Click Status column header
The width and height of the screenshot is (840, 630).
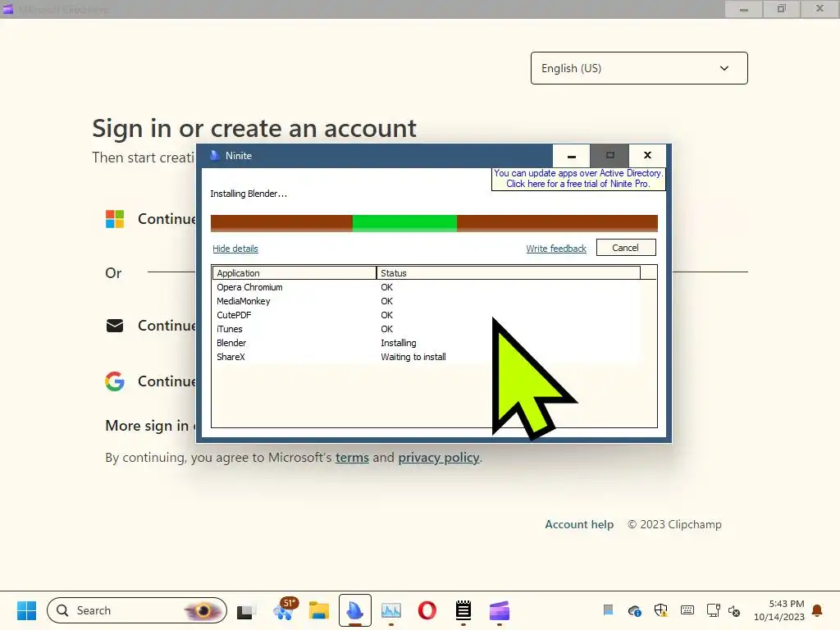508,272
